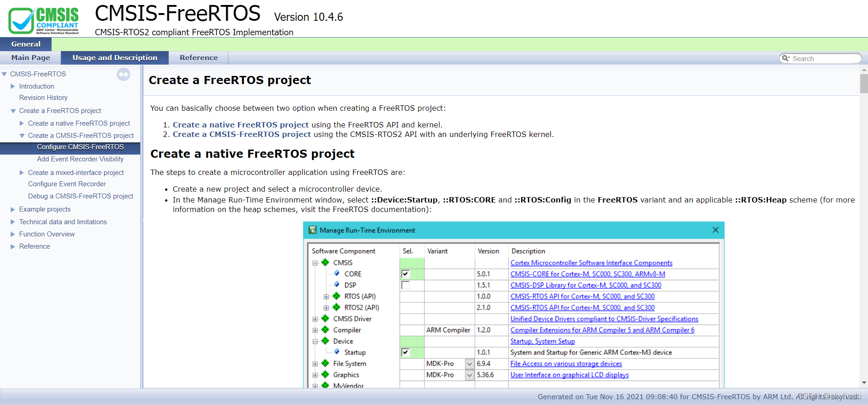Toggle the CORE component checkbox
868x405 pixels.
[405, 274]
